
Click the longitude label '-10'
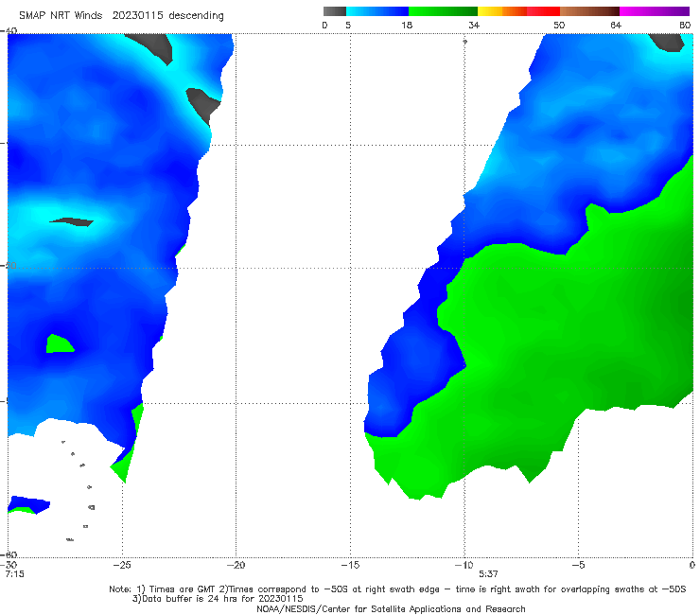coord(464,565)
